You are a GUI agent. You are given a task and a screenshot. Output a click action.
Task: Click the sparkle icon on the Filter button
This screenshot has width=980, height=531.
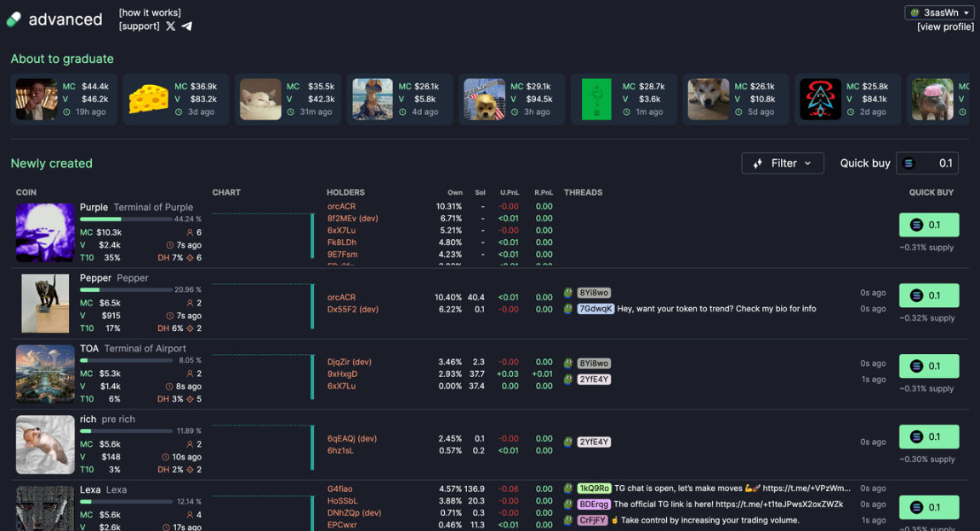[758, 163]
